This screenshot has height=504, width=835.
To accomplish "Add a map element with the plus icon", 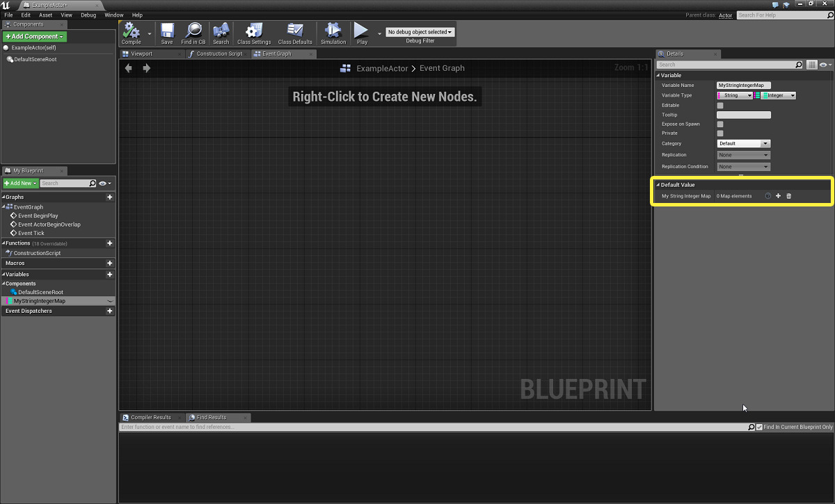I will tap(778, 196).
